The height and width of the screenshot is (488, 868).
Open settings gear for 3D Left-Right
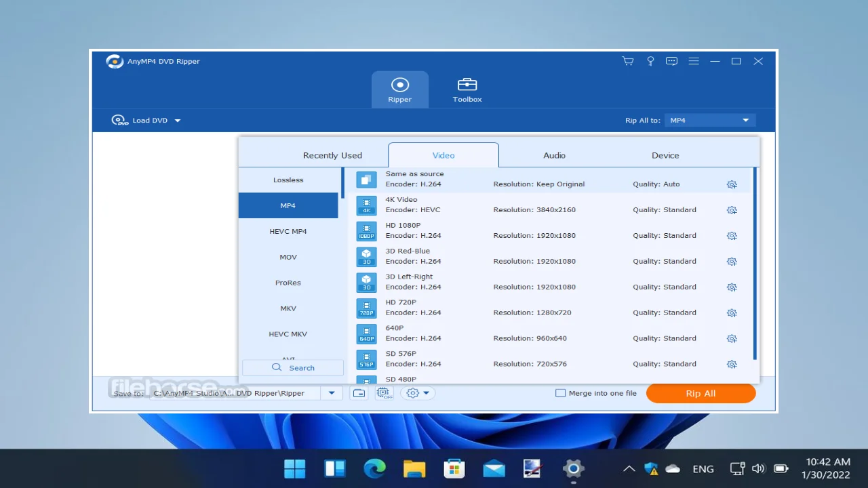(x=732, y=287)
